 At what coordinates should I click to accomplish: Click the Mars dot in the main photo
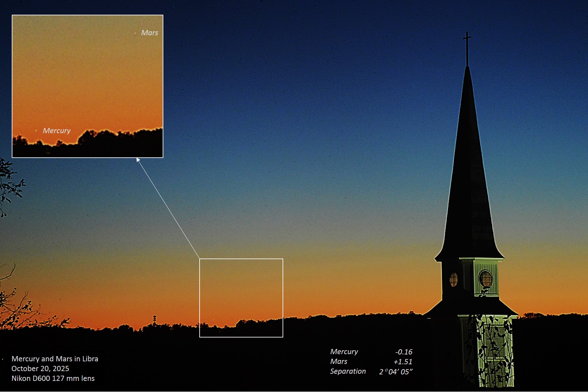pyautogui.click(x=267, y=268)
